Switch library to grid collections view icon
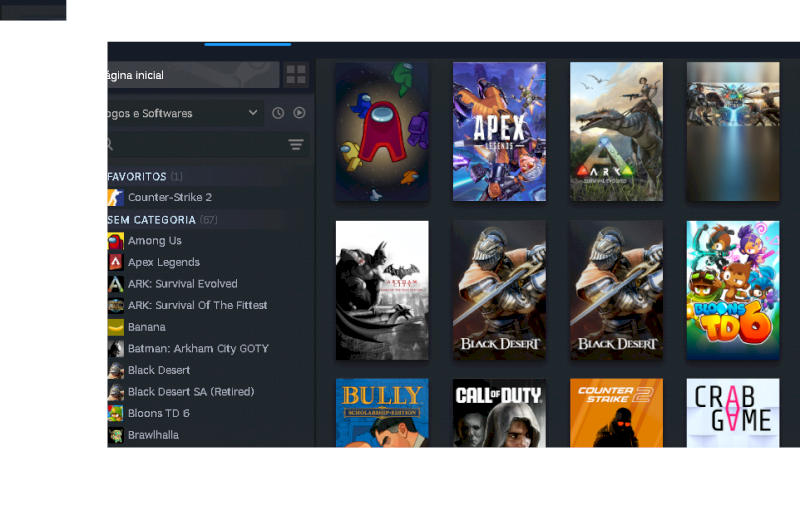 coord(296,75)
